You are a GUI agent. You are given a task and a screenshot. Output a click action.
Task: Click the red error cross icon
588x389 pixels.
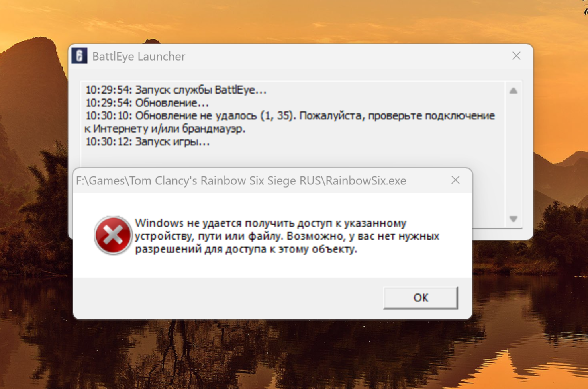[x=113, y=235]
